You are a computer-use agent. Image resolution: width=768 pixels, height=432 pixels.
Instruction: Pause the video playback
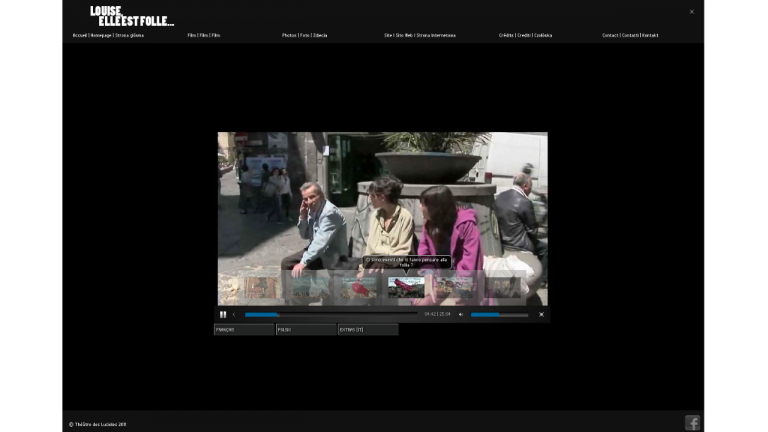(x=223, y=314)
